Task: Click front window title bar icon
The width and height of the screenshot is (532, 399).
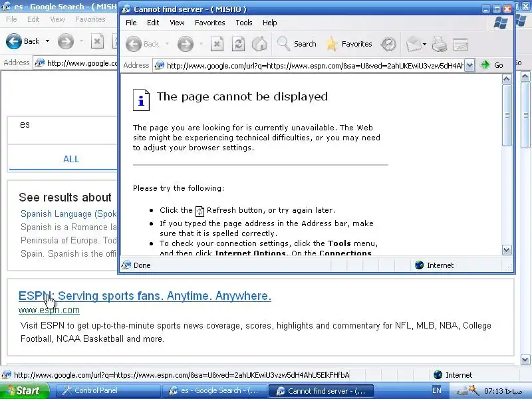Action: 126,9
